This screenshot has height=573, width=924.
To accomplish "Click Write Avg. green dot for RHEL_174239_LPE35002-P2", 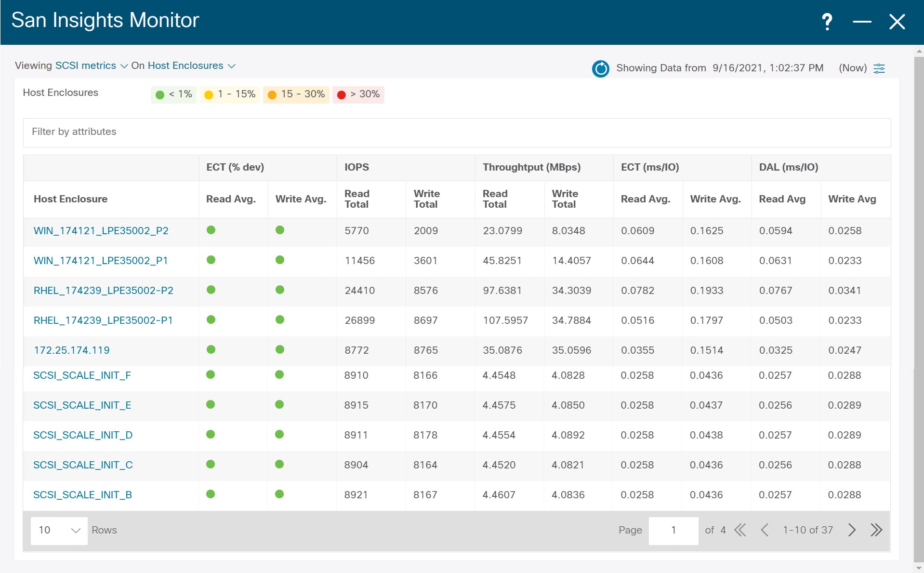I will click(280, 290).
